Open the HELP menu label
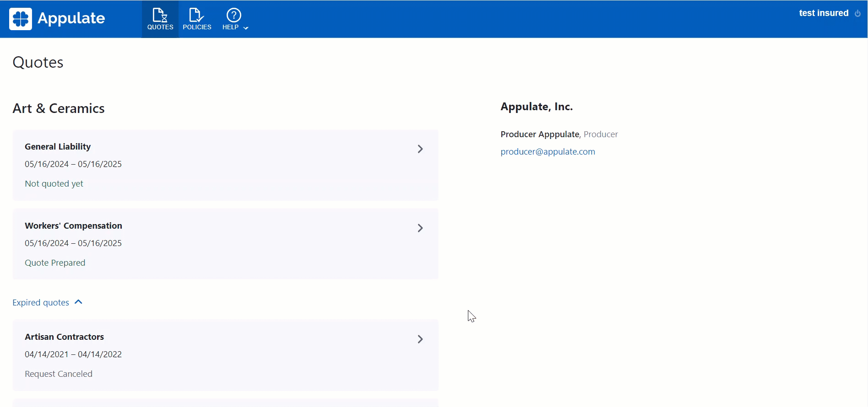868x407 pixels. pyautogui.click(x=230, y=27)
